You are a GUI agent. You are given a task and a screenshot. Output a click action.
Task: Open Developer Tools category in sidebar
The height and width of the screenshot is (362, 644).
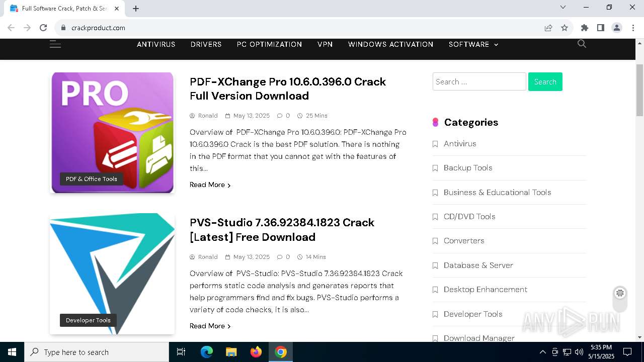click(473, 314)
